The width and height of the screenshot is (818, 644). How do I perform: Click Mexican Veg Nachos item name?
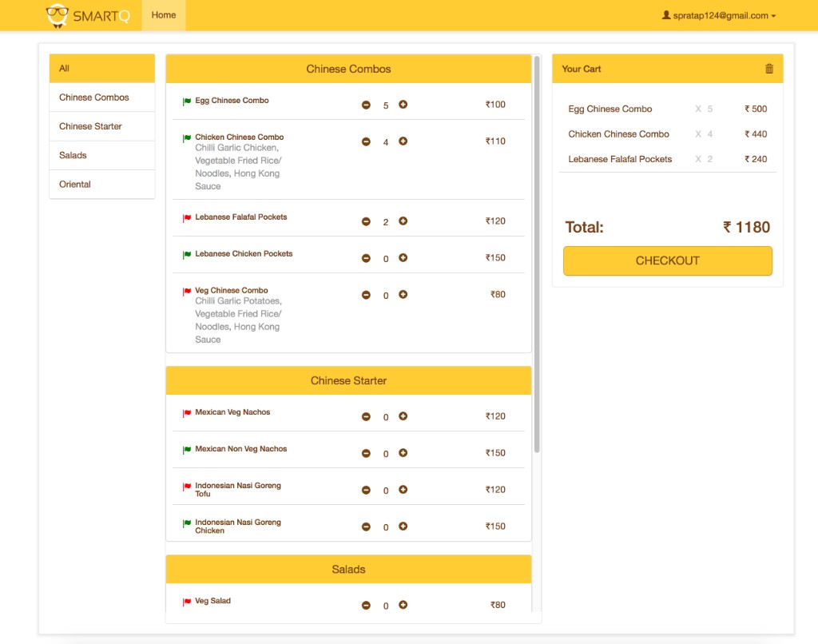coord(232,412)
